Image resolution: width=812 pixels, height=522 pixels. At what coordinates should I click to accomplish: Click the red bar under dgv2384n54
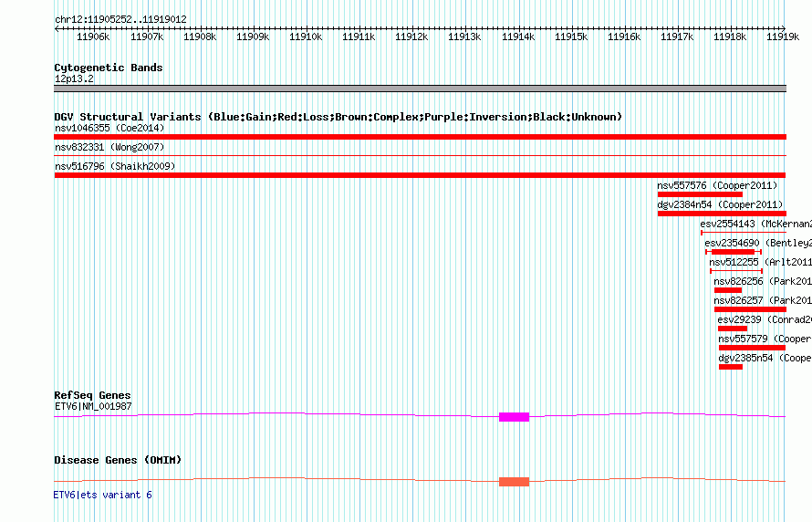point(722,214)
